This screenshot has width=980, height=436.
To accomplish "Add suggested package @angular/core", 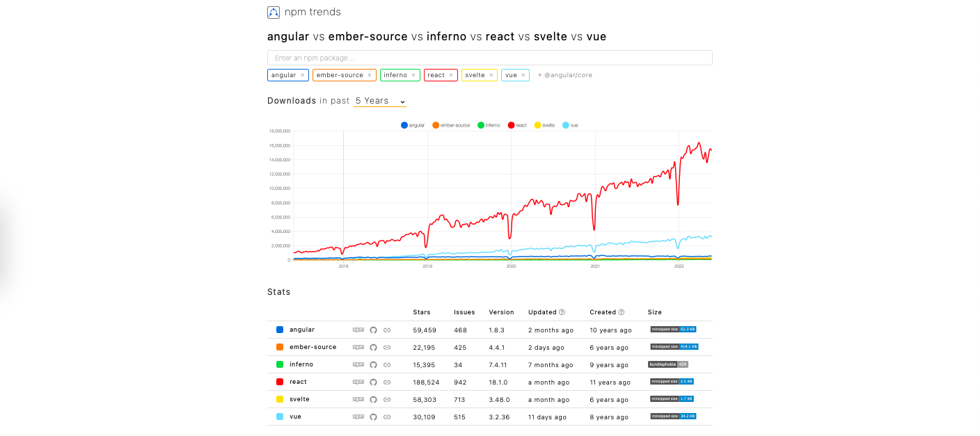I will [x=564, y=75].
